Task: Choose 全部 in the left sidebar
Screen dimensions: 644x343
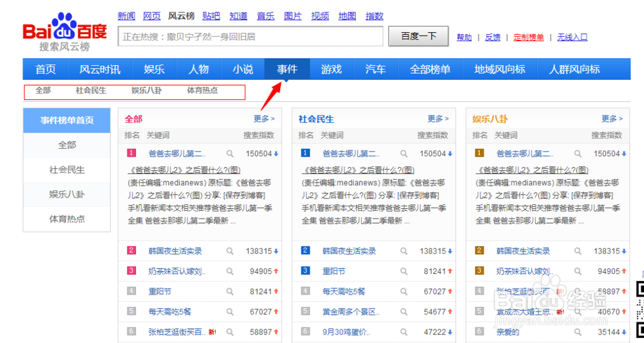Action: (66, 145)
